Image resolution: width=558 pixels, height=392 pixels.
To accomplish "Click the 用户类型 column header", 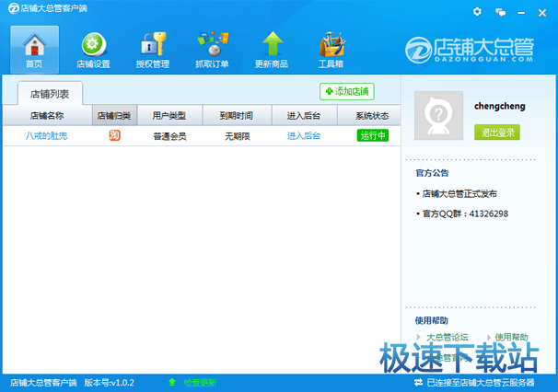I will [169, 115].
